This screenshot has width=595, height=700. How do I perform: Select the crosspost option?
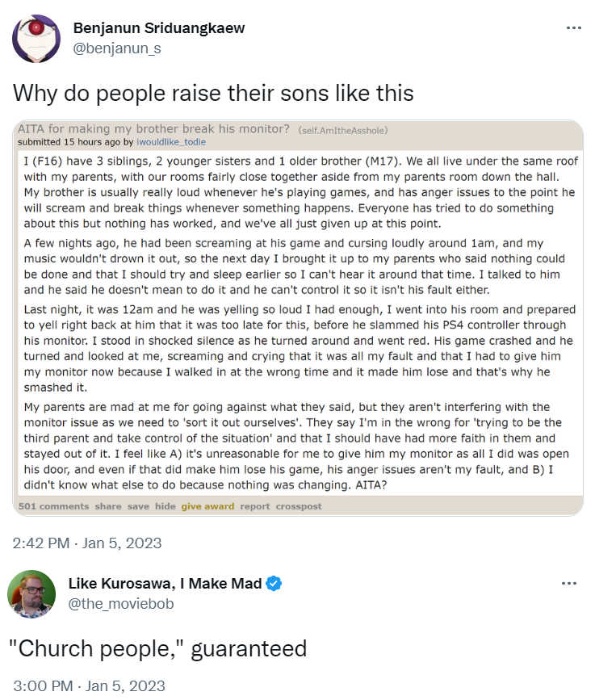(x=300, y=506)
